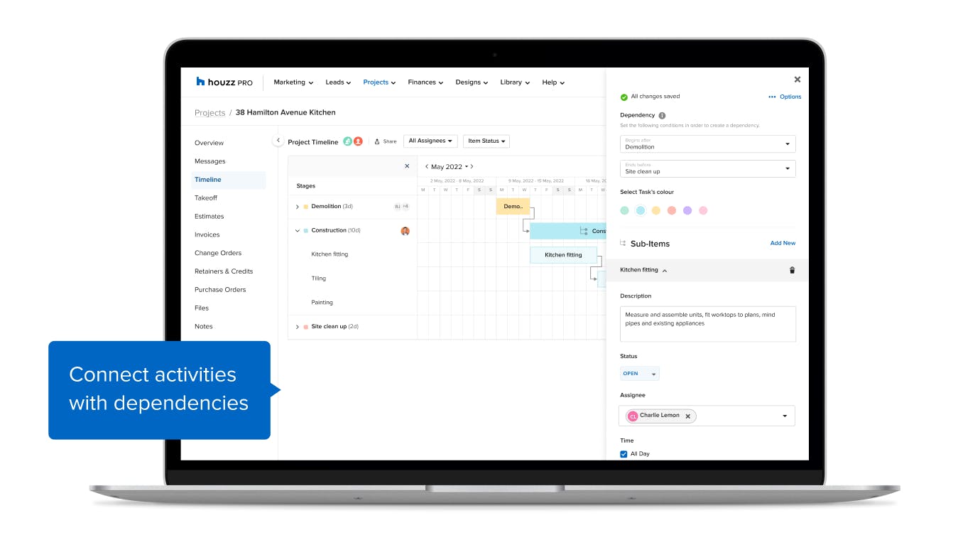Collapse the sidebar with the arrow button

click(x=278, y=141)
